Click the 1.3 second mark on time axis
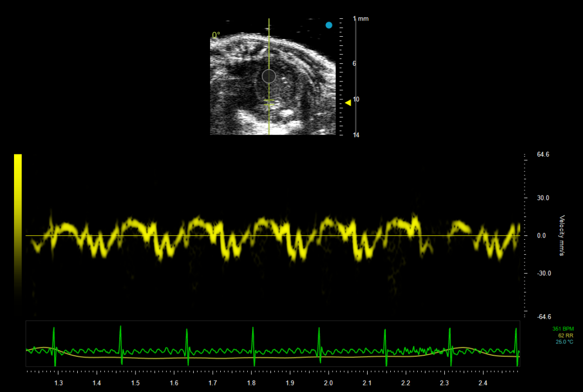The height and width of the screenshot is (392, 583). click(x=58, y=383)
